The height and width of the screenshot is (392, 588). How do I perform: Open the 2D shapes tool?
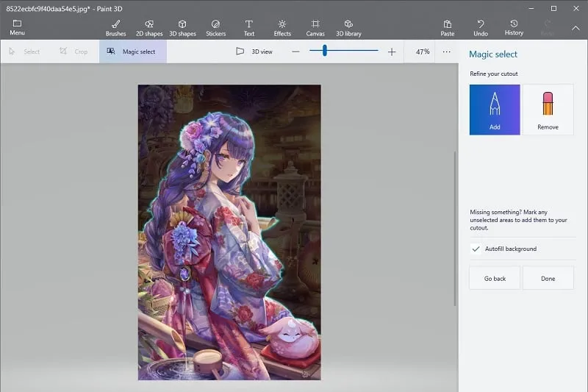149,27
